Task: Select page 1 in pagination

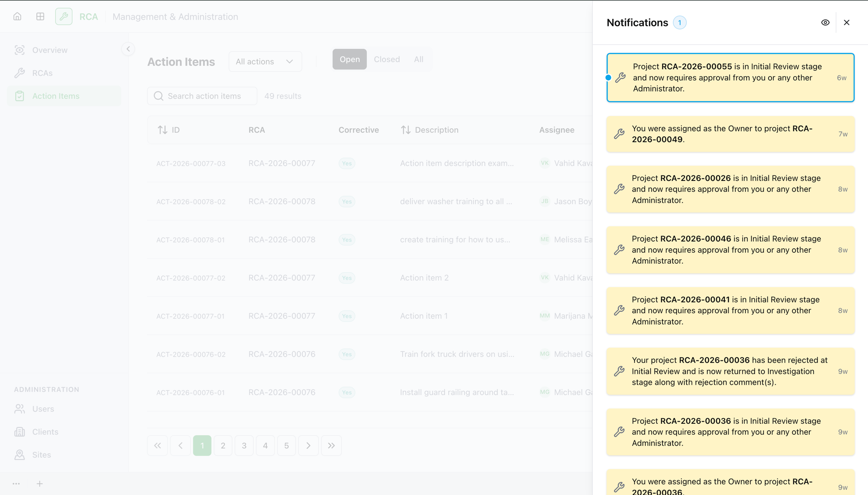Action: click(202, 446)
